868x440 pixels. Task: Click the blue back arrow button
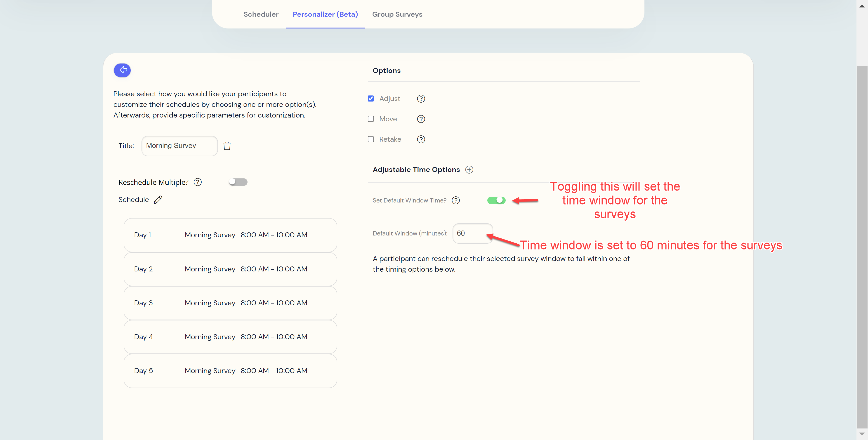(122, 70)
